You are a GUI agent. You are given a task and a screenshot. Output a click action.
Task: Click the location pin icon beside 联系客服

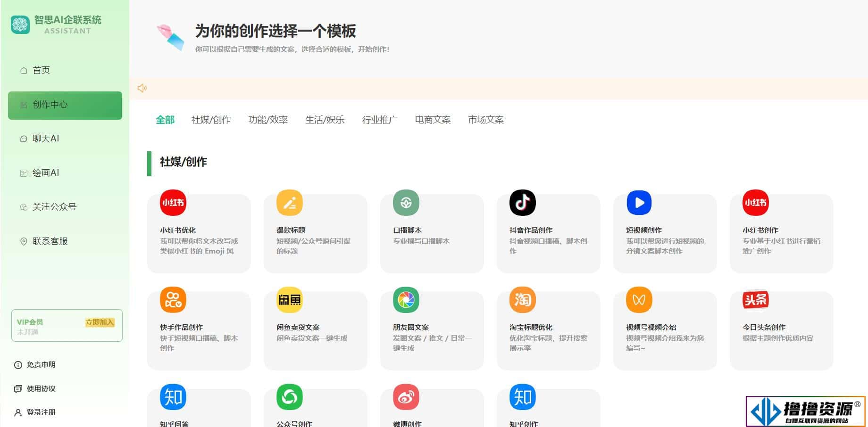pyautogui.click(x=24, y=241)
